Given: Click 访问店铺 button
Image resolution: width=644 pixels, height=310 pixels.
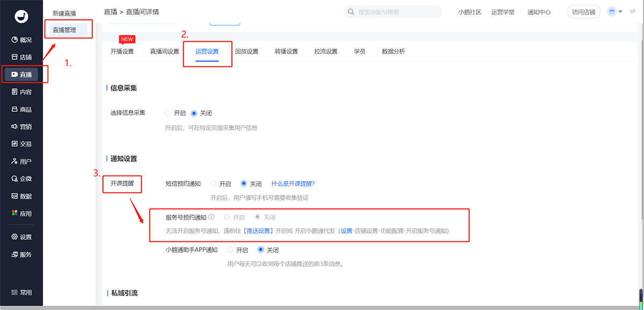Looking at the screenshot, I should [583, 12].
